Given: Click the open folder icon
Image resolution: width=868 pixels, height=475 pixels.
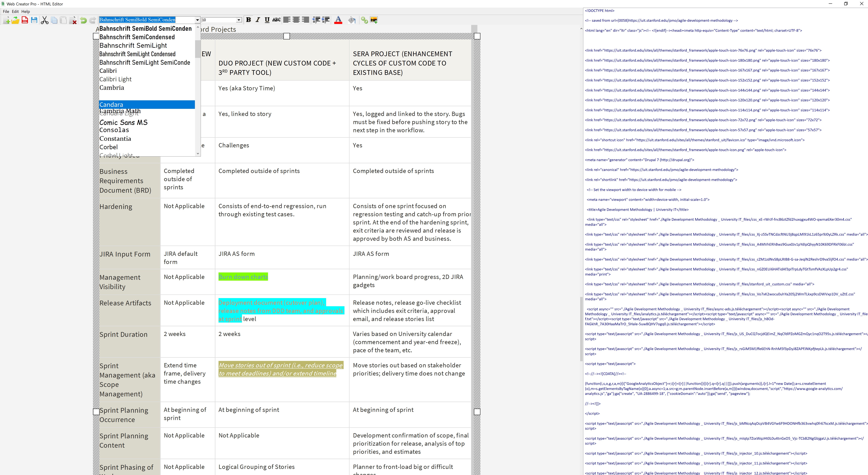Looking at the screenshot, I should pos(15,20).
